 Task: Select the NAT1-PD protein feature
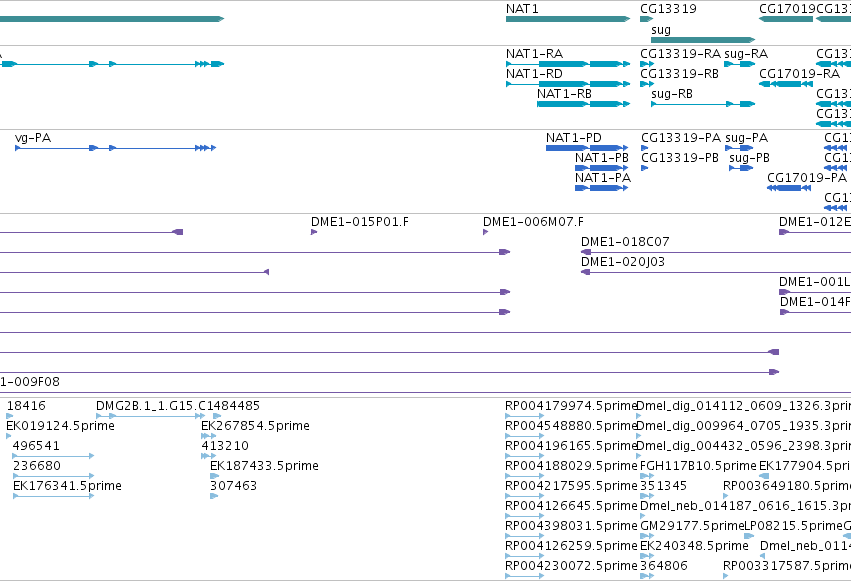pyautogui.click(x=587, y=148)
